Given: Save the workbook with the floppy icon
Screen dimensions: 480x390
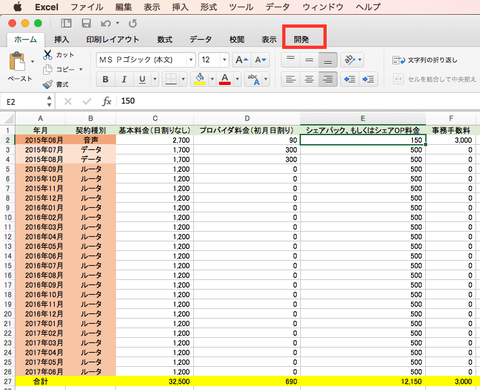Looking at the screenshot, I should click(86, 23).
